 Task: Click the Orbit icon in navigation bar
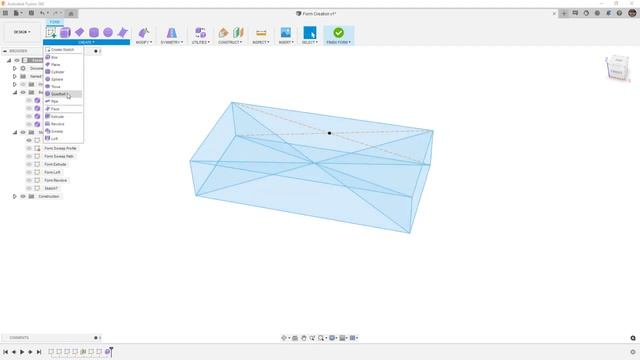[284, 338]
